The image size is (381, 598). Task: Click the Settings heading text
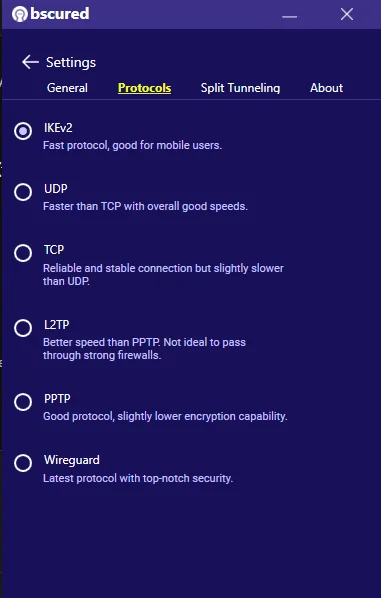point(71,62)
